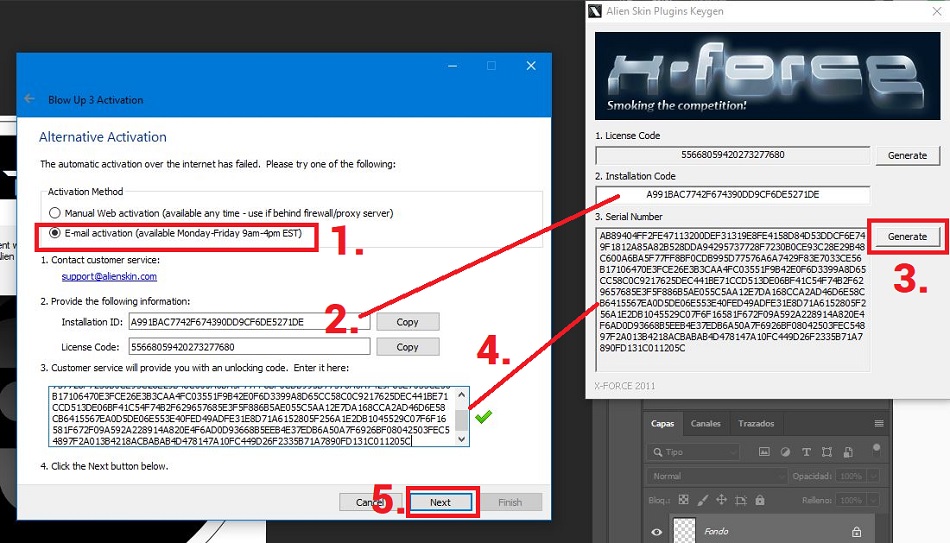Expand the Opacidad slider dropdown arrow

pos(872,476)
